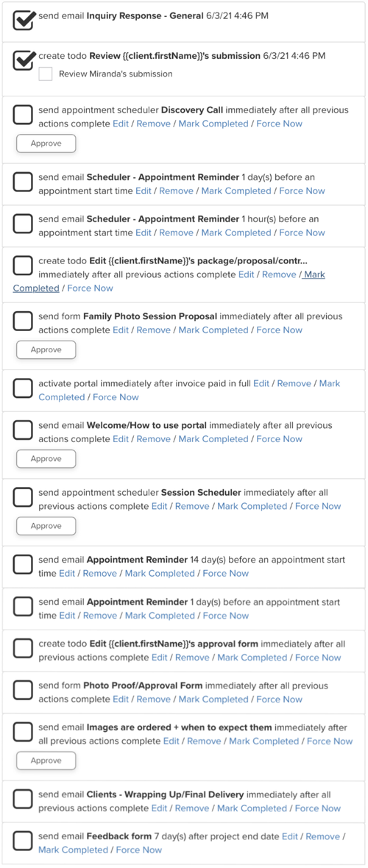Check the Review Miranda's submission sub-item box

click(46, 74)
